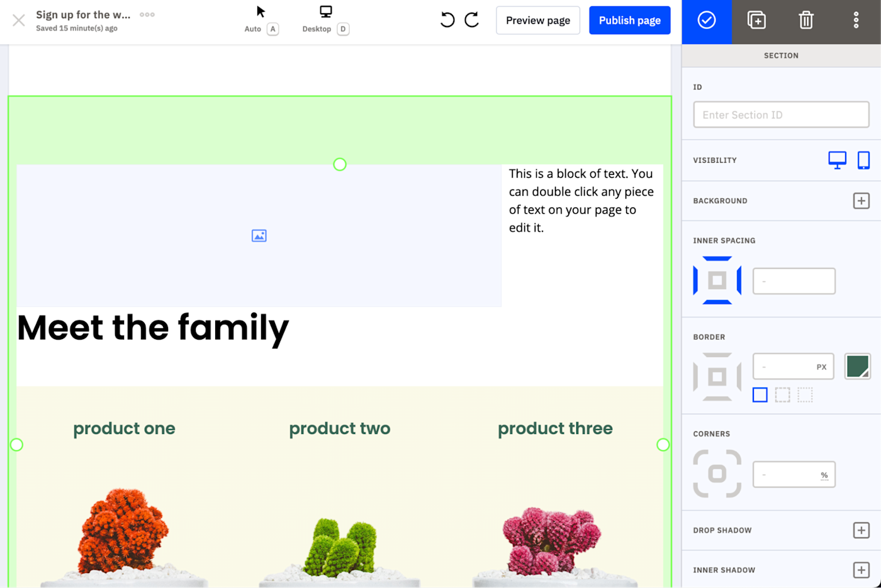
Task: Open the more options vertical dots menu
Action: coord(856,21)
